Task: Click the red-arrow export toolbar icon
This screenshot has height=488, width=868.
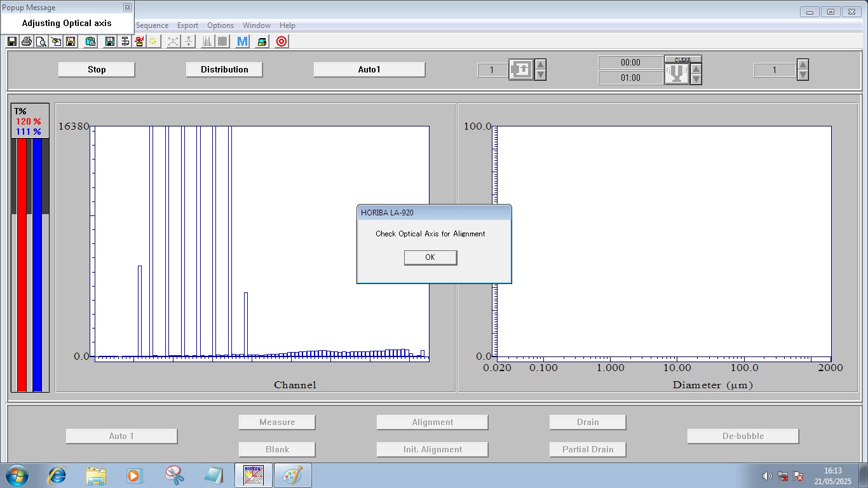Action: [139, 41]
